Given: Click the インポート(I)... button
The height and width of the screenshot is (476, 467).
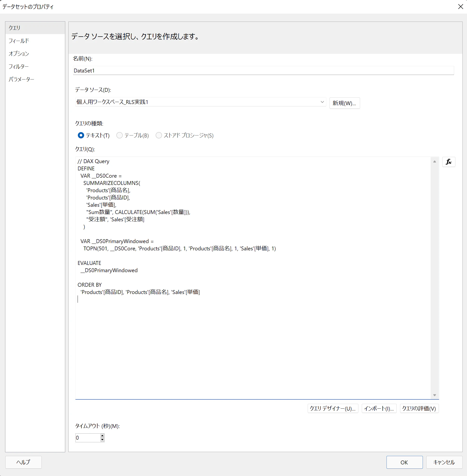Looking at the screenshot, I should point(379,408).
